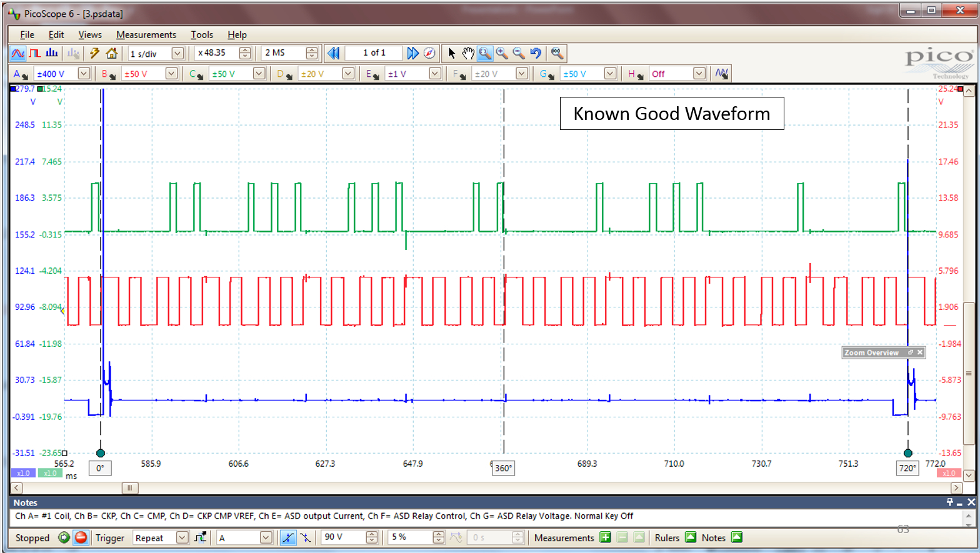Add measurement with green plus button
The image size is (980, 553).
click(x=605, y=537)
